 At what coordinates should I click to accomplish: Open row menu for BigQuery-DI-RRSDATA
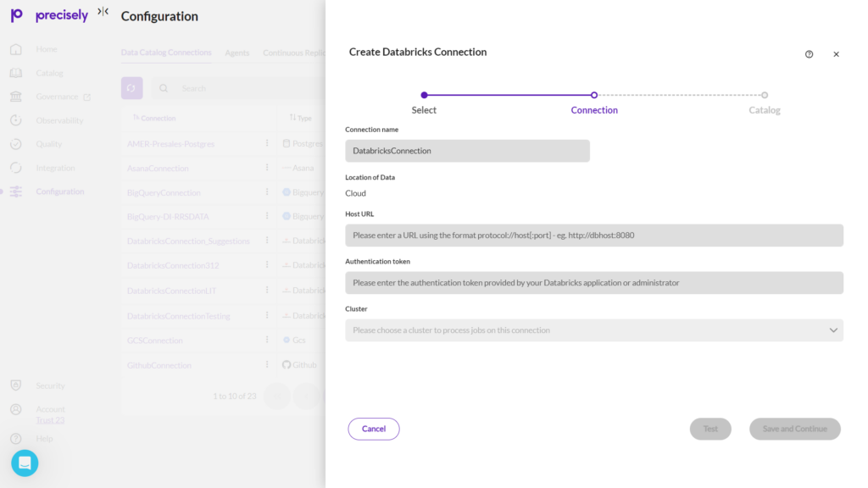tap(267, 216)
